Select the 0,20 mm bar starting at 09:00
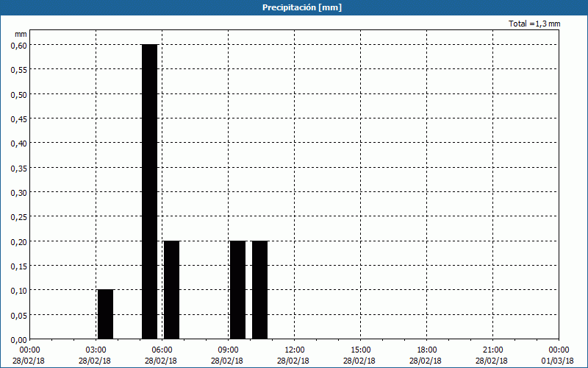 tap(237, 290)
